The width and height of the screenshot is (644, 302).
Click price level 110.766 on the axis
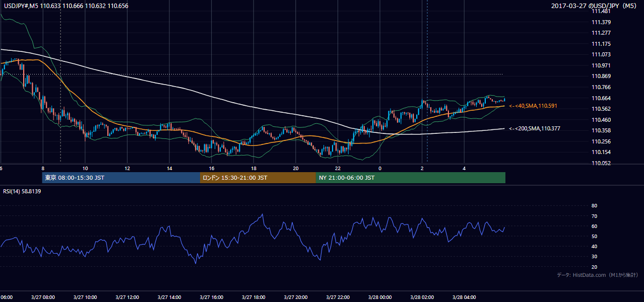click(x=601, y=87)
